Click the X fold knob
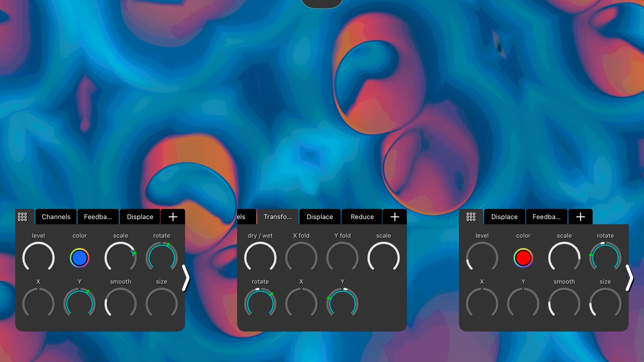Screen dimensions: 644x362 pyautogui.click(x=301, y=257)
